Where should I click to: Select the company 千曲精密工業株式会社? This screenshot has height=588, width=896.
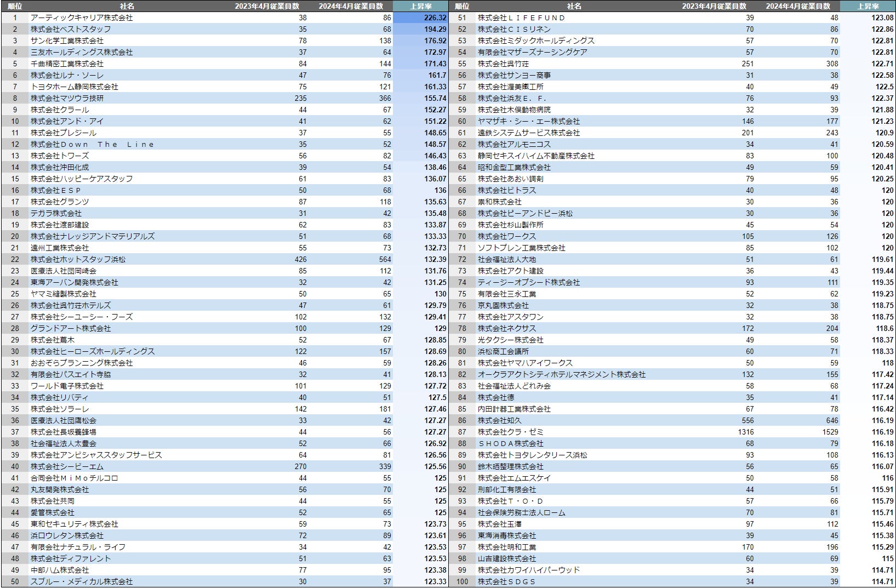pyautogui.click(x=67, y=64)
